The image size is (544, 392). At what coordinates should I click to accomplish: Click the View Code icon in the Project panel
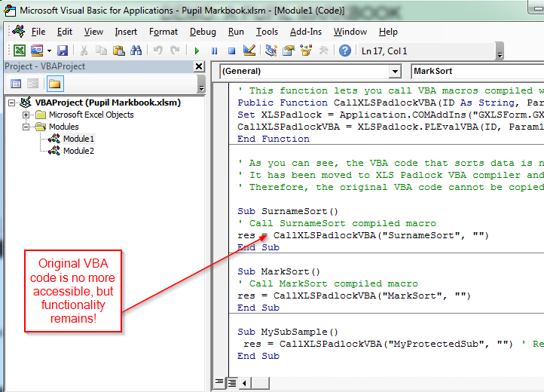pyautogui.click(x=16, y=84)
